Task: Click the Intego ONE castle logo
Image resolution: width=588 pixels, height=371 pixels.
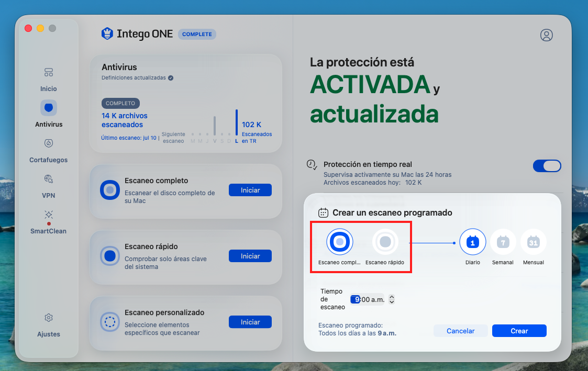Action: click(x=107, y=33)
